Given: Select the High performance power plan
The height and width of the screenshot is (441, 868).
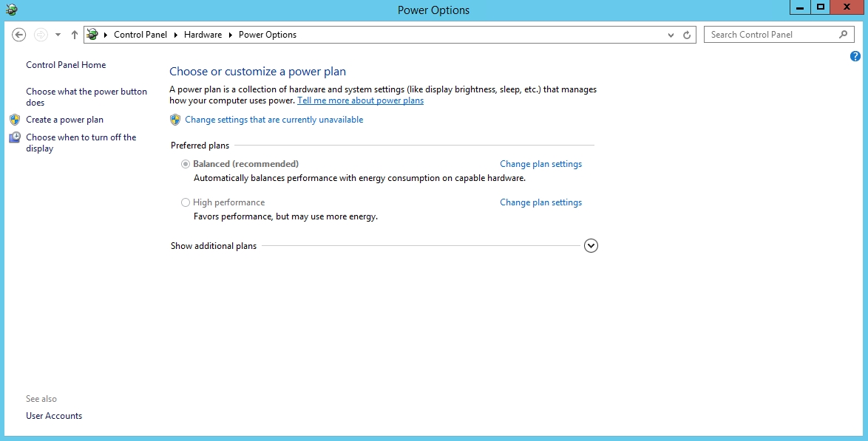Looking at the screenshot, I should [x=186, y=202].
